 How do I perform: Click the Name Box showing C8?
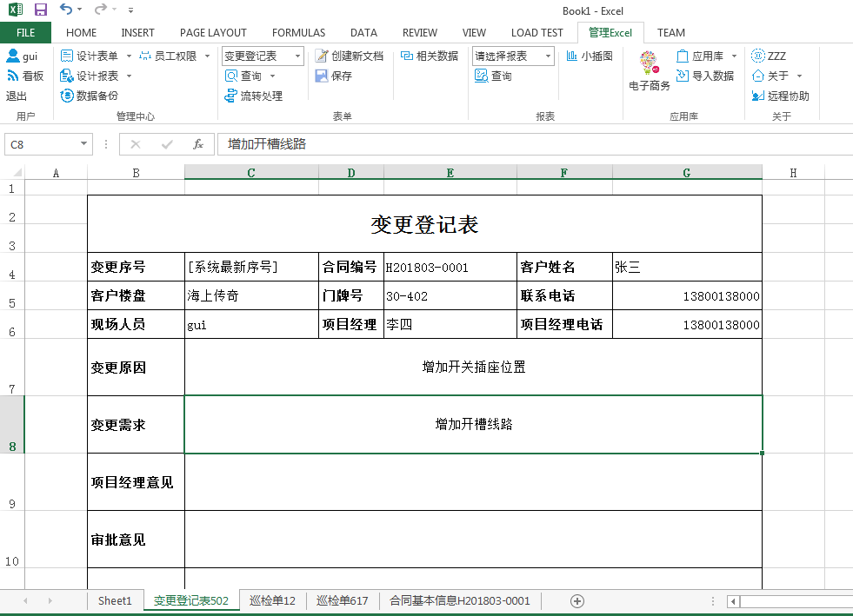click(42, 144)
